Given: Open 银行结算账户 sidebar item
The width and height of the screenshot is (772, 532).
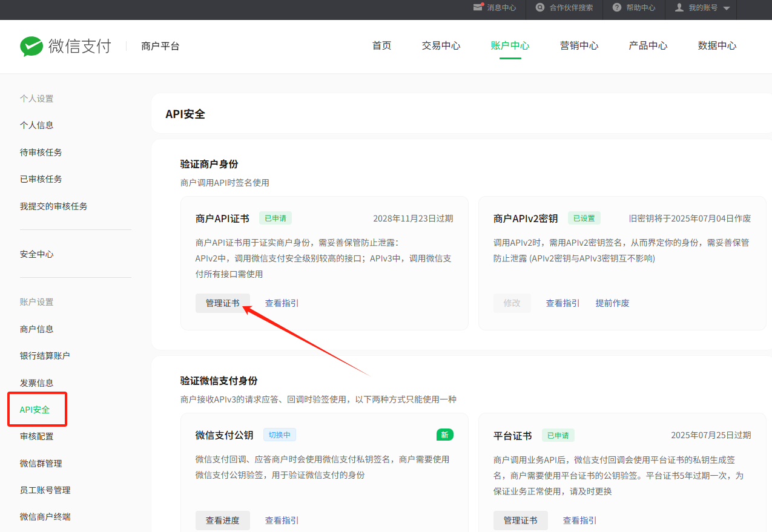Looking at the screenshot, I should (45, 356).
